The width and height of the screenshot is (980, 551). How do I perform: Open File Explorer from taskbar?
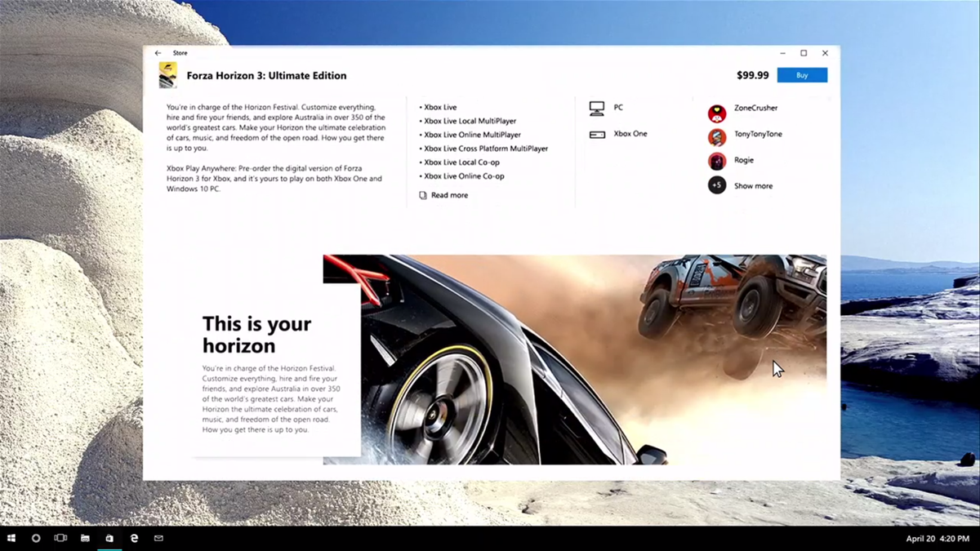pyautogui.click(x=85, y=539)
